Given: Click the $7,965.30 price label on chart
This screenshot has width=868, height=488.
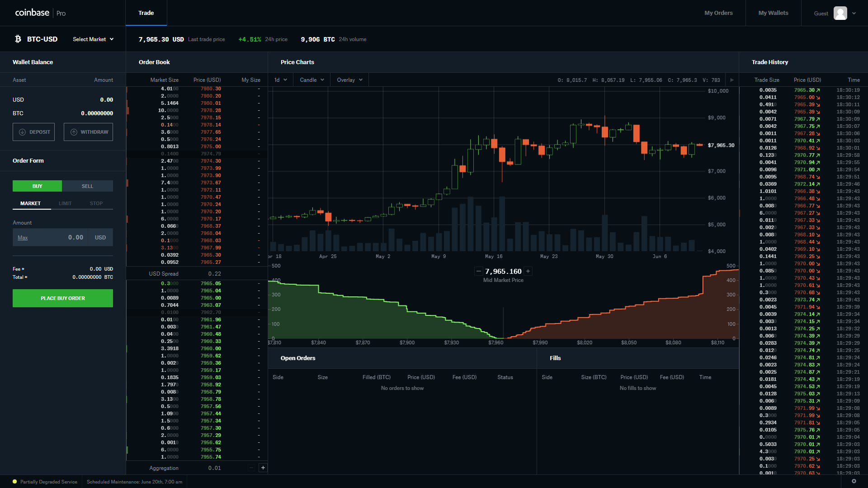Looking at the screenshot, I should point(721,145).
